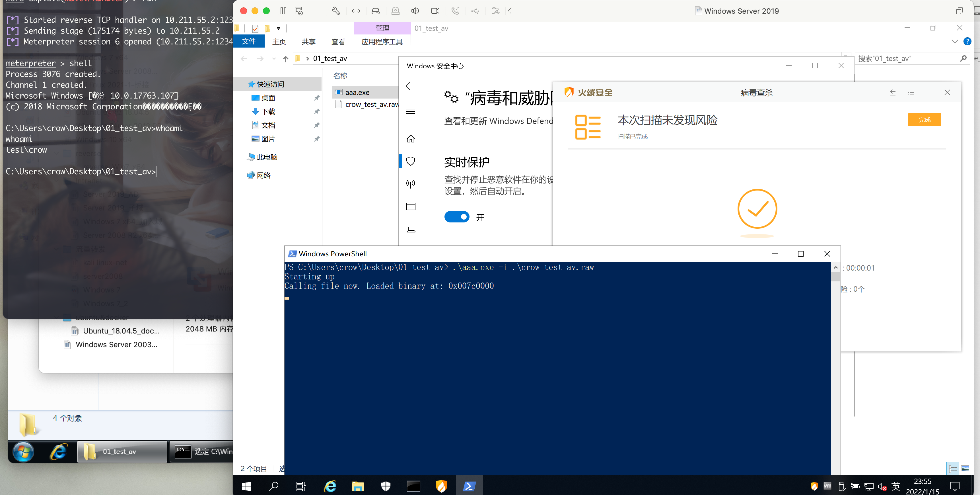
Task: Select the 管理 contextual tab
Action: coord(382,28)
